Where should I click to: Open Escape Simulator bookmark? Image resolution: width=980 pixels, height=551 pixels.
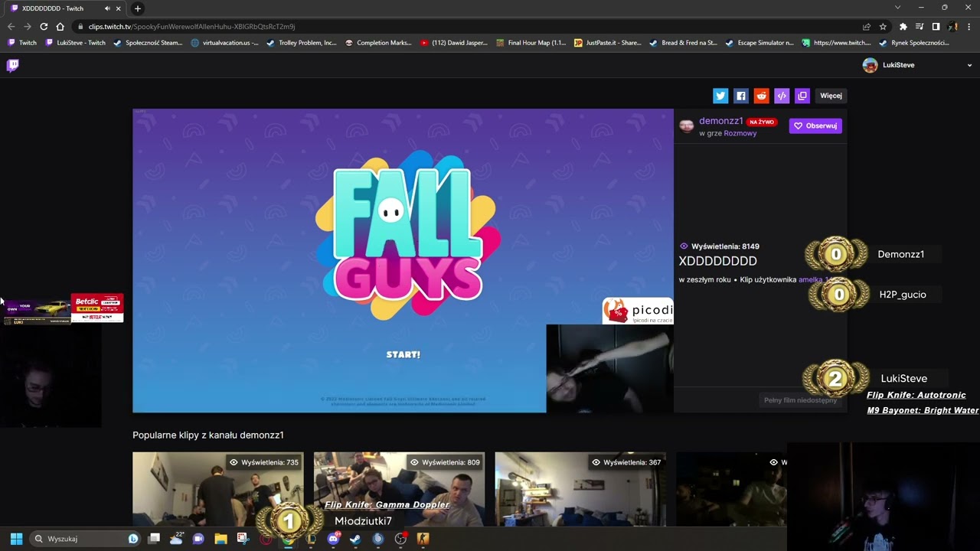tap(759, 43)
